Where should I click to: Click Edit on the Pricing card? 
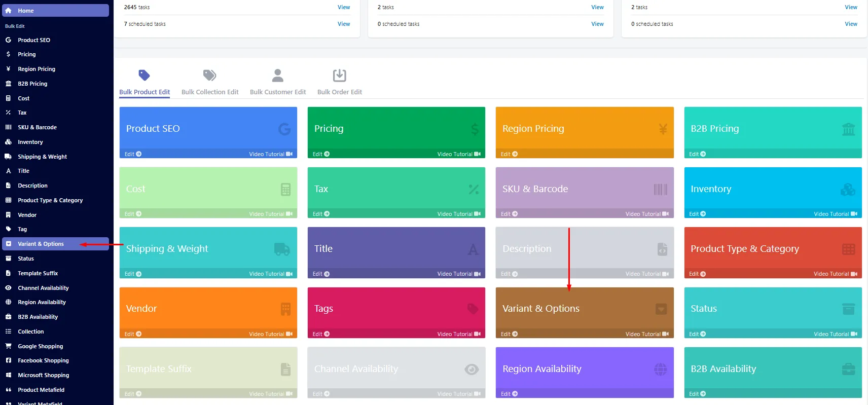click(321, 154)
